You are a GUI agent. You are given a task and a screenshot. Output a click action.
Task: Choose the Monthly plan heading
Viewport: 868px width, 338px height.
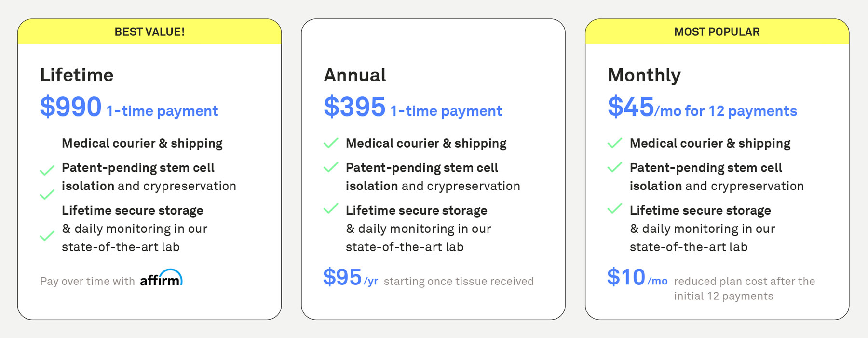point(644,75)
